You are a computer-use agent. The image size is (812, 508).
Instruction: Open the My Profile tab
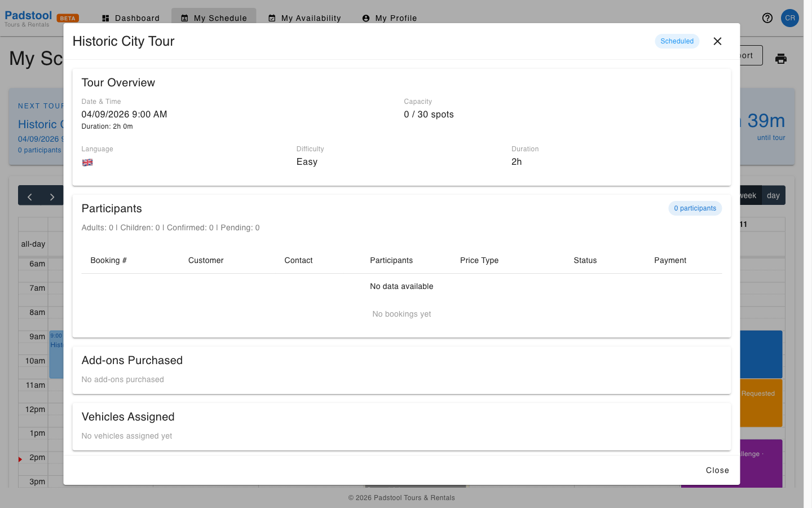390,18
